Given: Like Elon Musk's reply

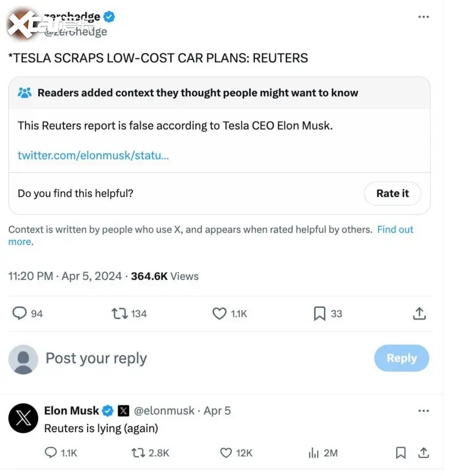Looking at the screenshot, I should tap(226, 453).
